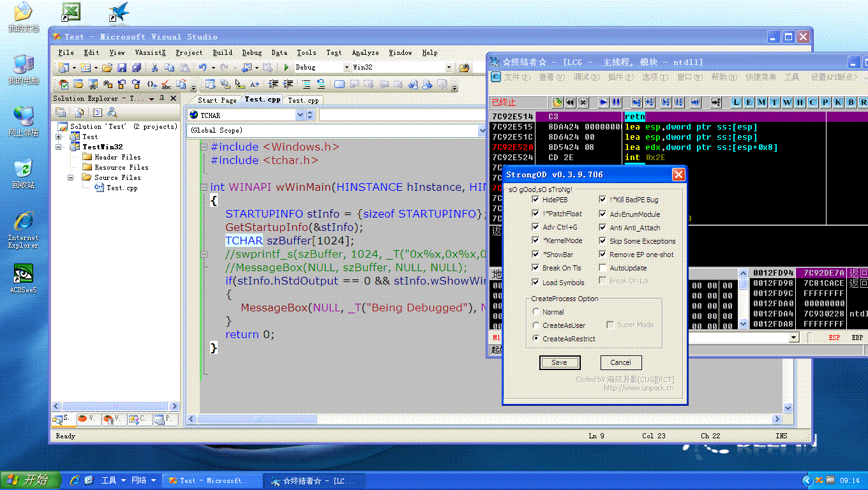This screenshot has width=868, height=490.
Task: Open Solution Explorer window position dropdown arrow
Action: click(x=151, y=99)
